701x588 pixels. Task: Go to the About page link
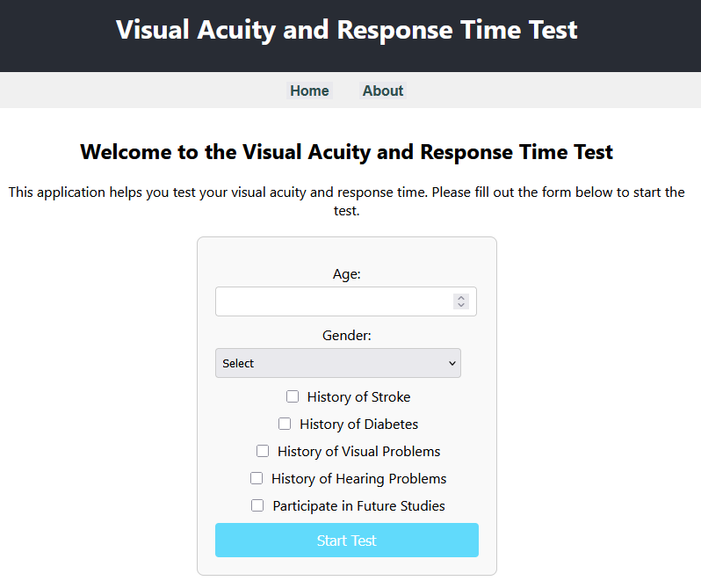(x=383, y=91)
